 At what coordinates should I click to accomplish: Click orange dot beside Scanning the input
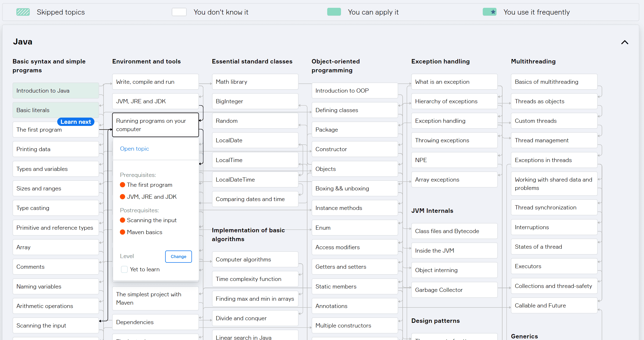[x=123, y=220]
